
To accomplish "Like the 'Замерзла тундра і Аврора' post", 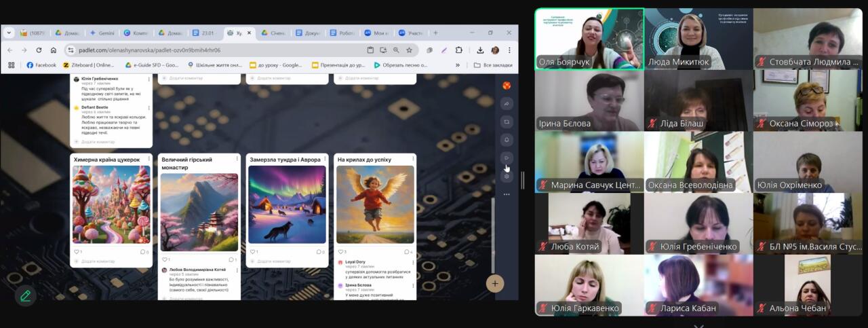I will 254,252.
